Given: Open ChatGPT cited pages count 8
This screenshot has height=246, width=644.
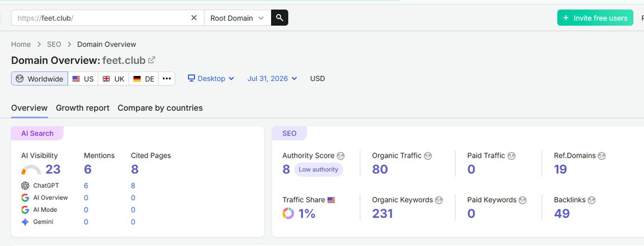Looking at the screenshot, I should click(x=133, y=186).
